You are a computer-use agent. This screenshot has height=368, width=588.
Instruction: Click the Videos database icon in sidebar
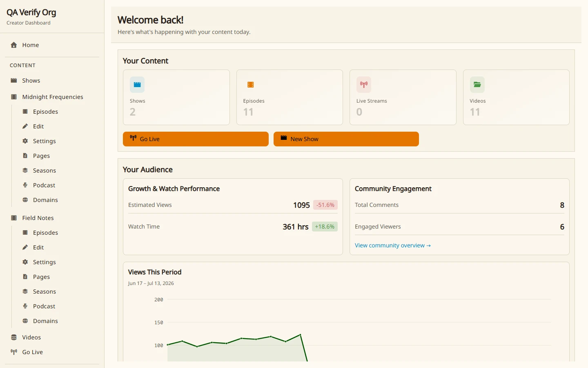[14, 337]
